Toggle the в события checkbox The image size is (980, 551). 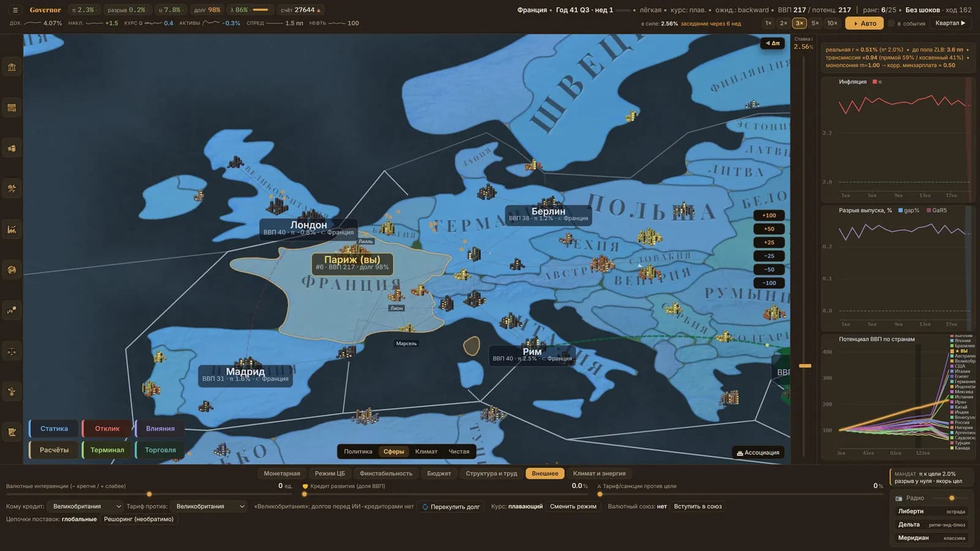tap(891, 23)
